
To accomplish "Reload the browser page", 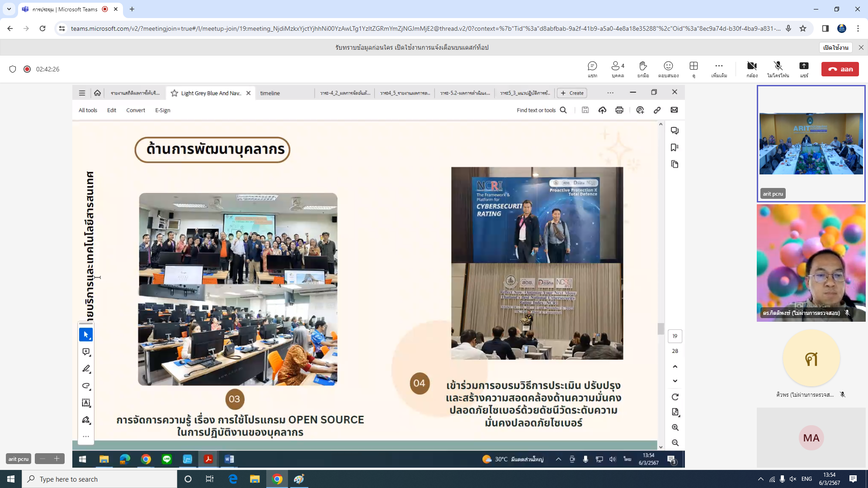I will [x=42, y=28].
